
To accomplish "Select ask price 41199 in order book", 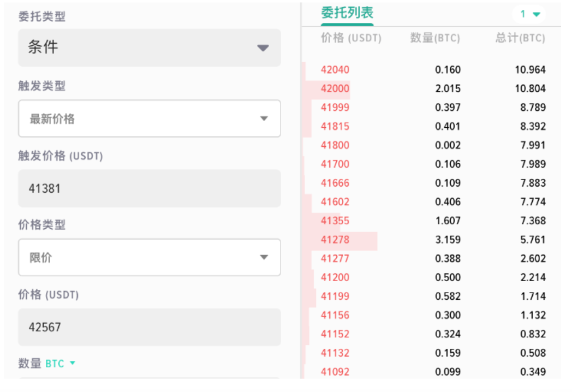I will (335, 296).
